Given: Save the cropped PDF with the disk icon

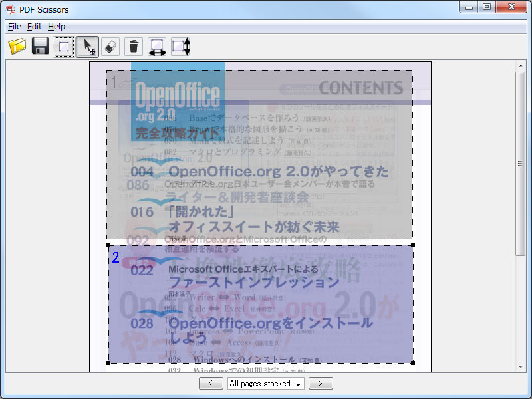Looking at the screenshot, I should (x=40, y=47).
